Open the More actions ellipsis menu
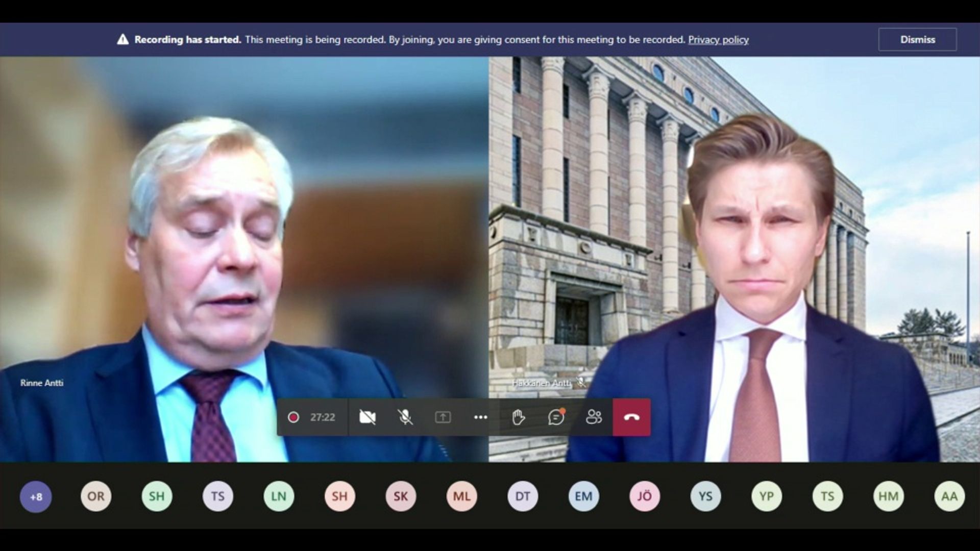 (x=480, y=417)
